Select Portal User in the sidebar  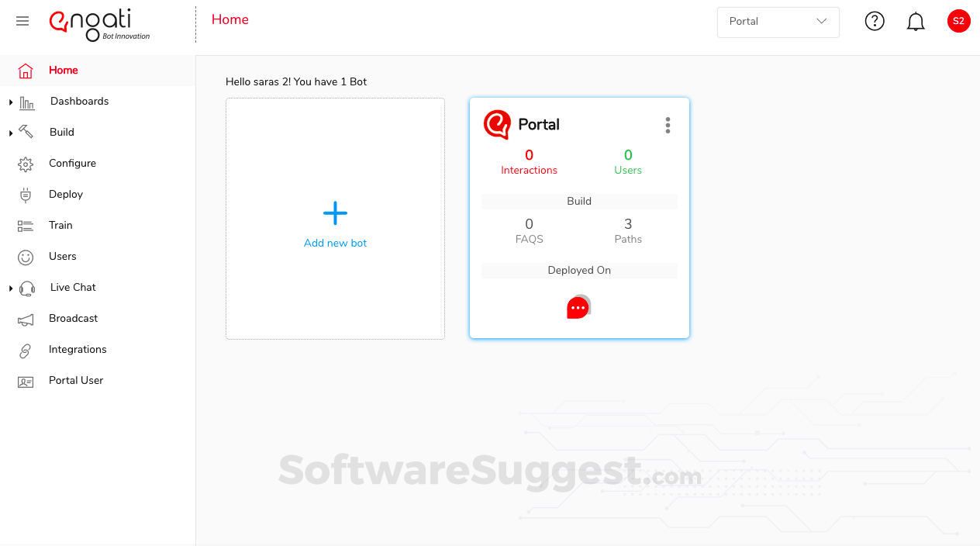[x=76, y=380]
